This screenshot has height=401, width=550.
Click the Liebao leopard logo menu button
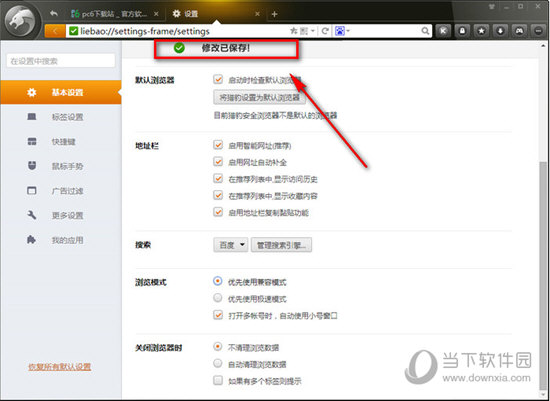[21, 21]
